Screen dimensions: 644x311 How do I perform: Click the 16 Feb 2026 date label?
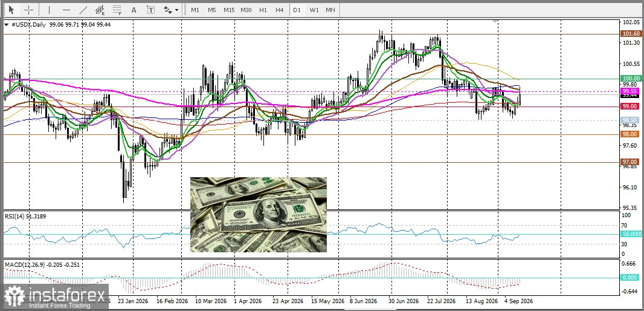[173, 301]
